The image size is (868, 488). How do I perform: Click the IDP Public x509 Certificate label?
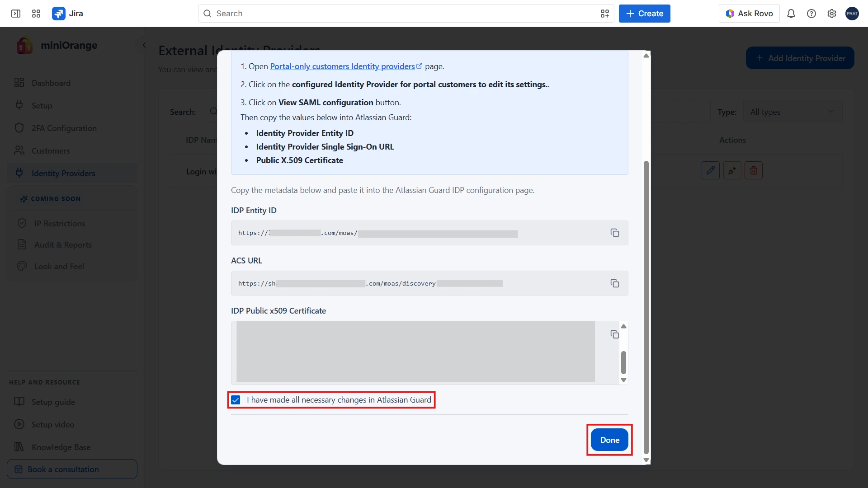tap(278, 311)
